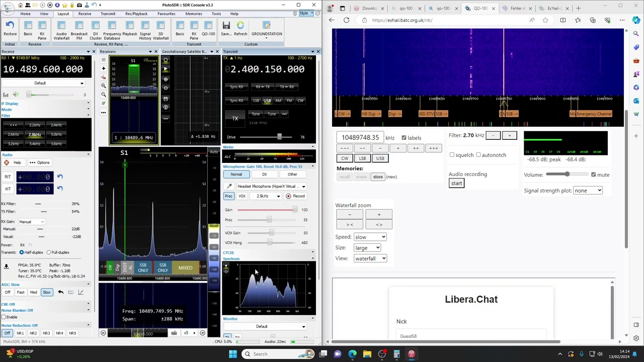
Task: Click play icon in Geostationary Satellite panel
Action: click(166, 69)
